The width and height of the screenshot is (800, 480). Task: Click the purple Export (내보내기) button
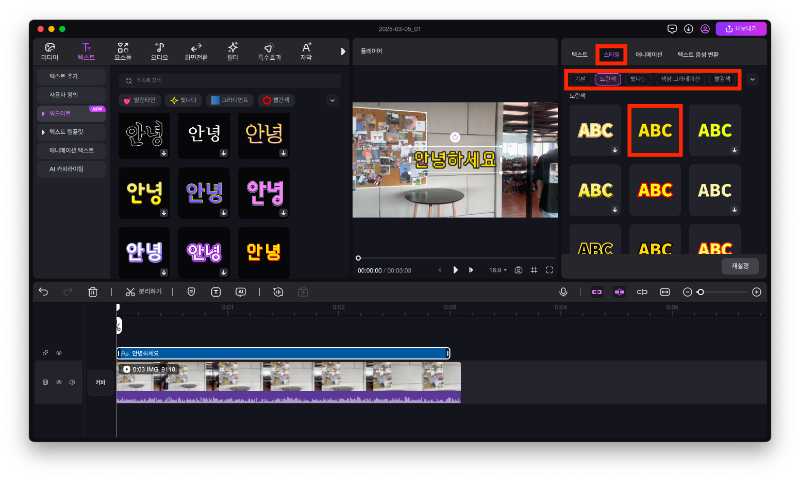point(741,29)
